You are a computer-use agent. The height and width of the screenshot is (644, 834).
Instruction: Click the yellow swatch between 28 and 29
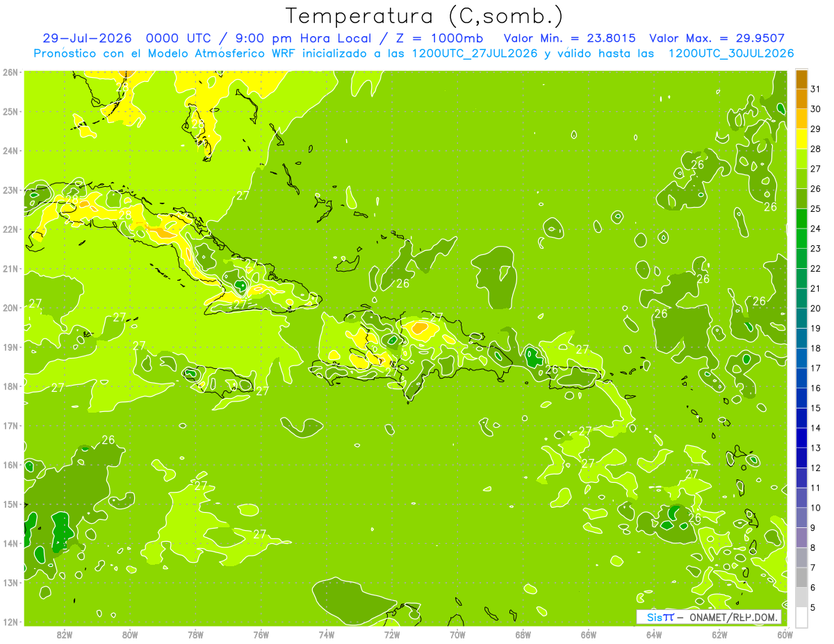coord(801,140)
